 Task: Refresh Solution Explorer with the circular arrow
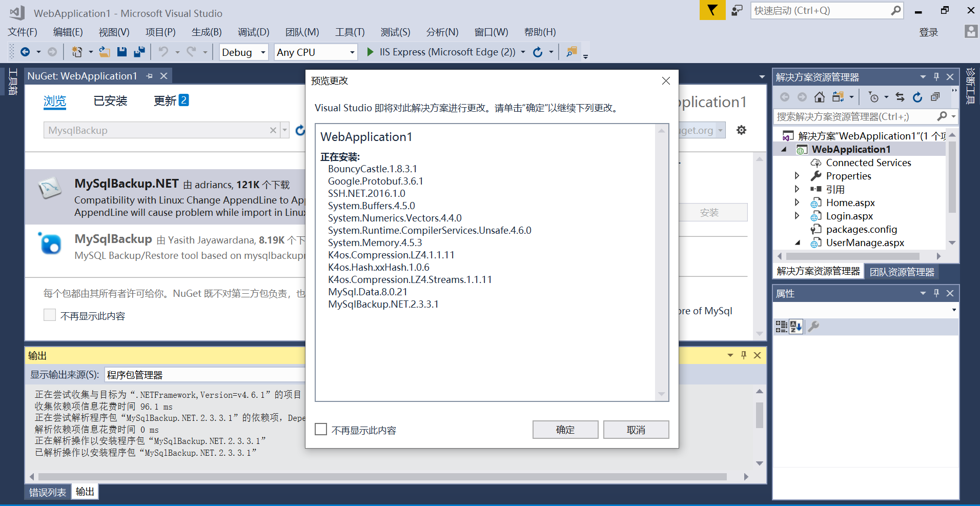917,97
